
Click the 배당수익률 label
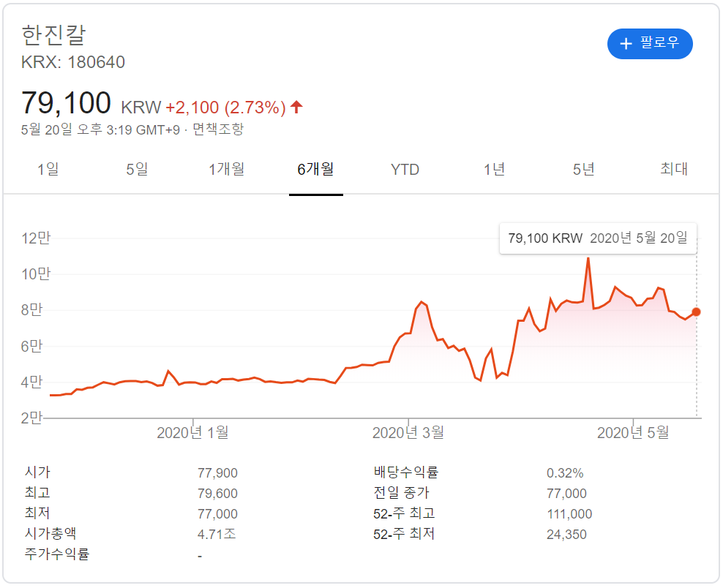coord(405,472)
